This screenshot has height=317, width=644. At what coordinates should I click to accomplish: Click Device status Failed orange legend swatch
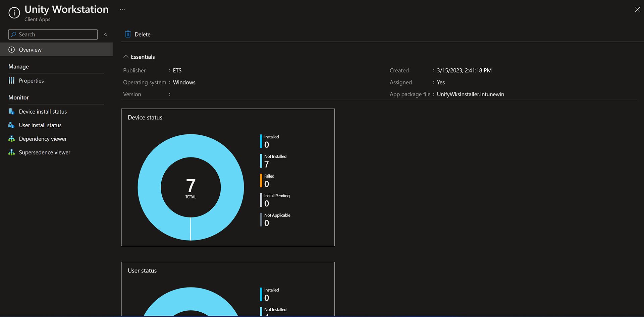[261, 180]
